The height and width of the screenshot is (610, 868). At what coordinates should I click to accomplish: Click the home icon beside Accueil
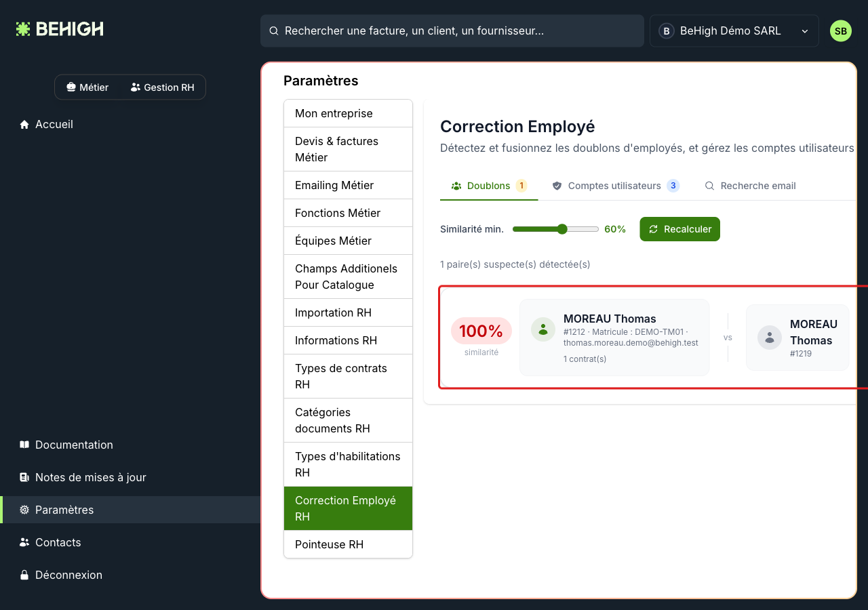(24, 125)
